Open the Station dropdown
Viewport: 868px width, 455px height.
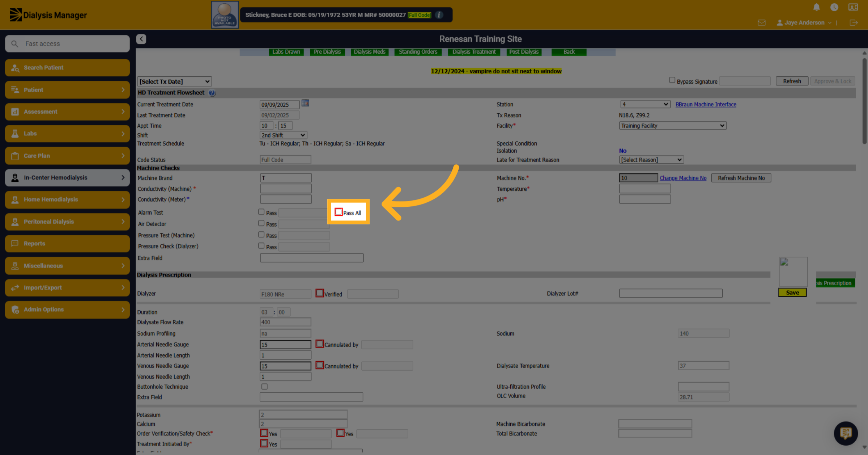click(645, 104)
